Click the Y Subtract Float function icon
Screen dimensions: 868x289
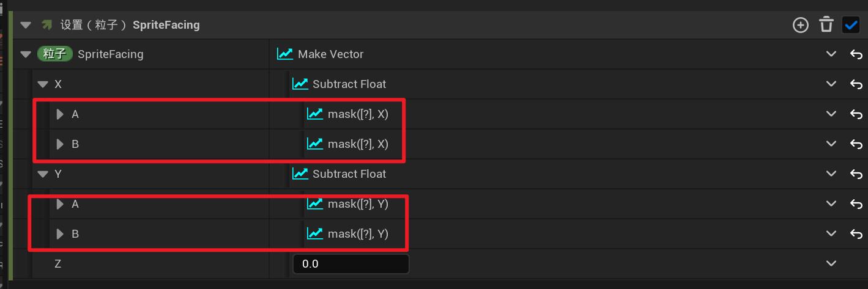[x=300, y=174]
